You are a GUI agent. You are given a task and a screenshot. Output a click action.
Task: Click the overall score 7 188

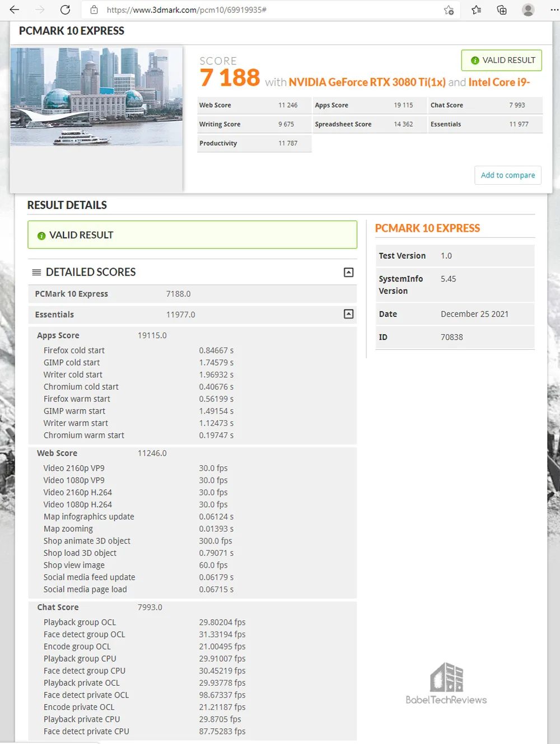point(230,77)
